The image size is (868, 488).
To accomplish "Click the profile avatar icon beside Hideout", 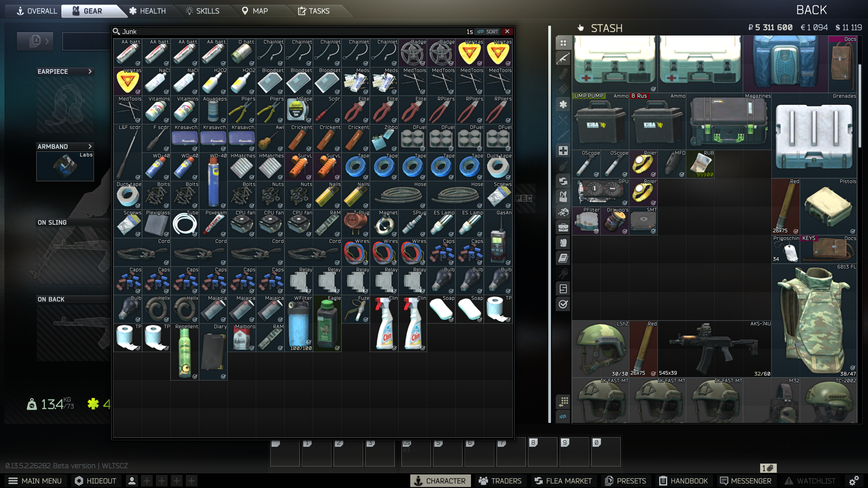I will (132, 481).
